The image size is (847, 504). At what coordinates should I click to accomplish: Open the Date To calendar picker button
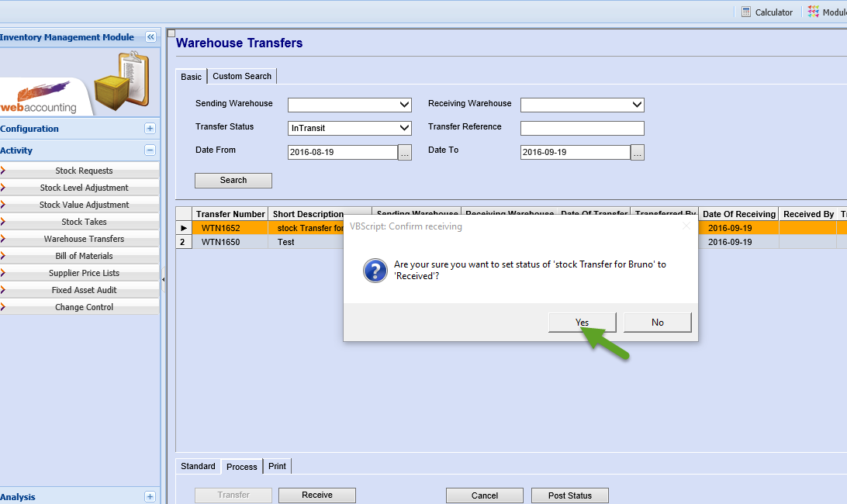(638, 153)
